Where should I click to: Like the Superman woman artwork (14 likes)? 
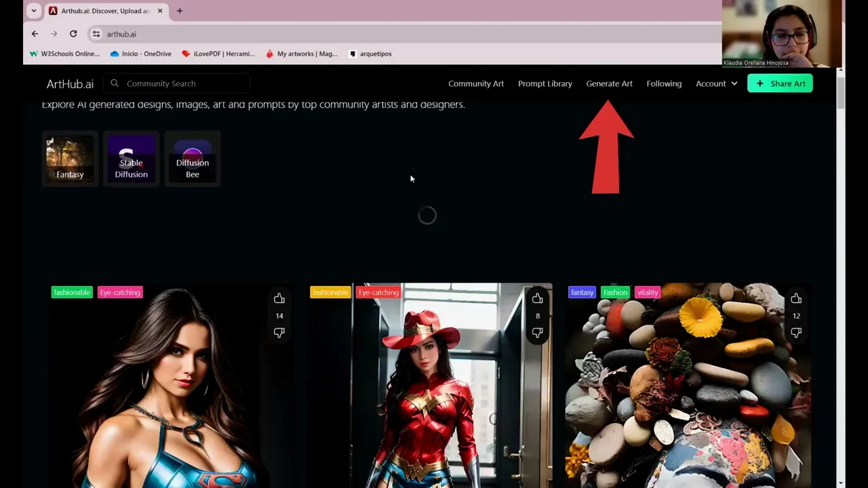[279, 299]
